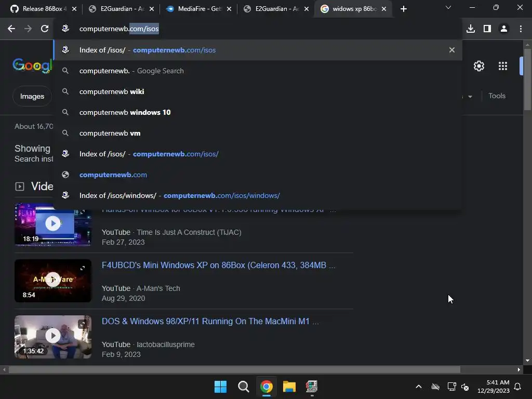Click the Tools search button
The width and height of the screenshot is (532, 399).
click(x=497, y=96)
